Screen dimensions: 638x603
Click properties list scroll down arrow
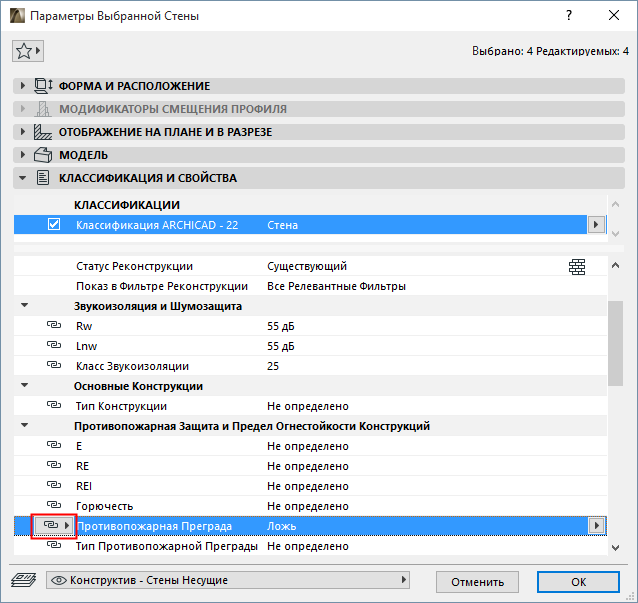point(616,548)
